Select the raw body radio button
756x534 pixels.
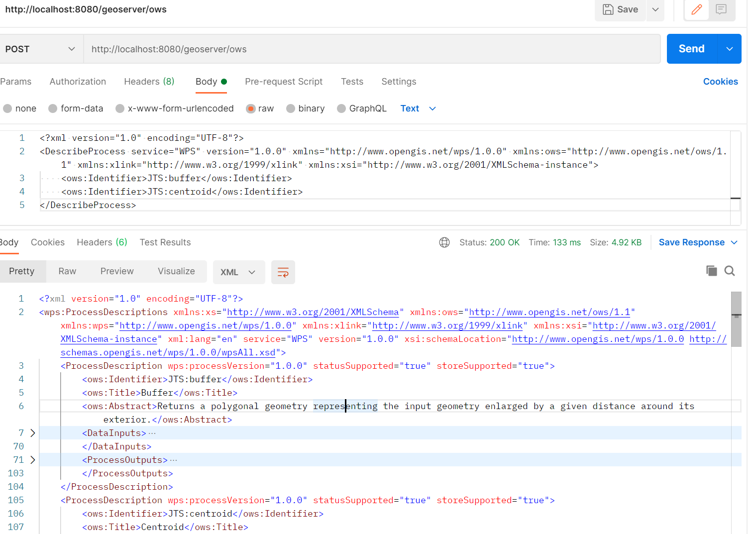click(251, 108)
